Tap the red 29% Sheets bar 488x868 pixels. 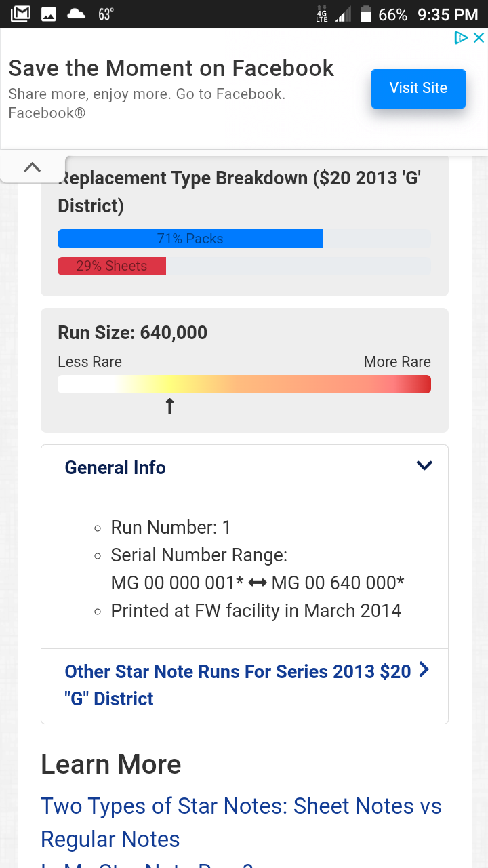112,266
